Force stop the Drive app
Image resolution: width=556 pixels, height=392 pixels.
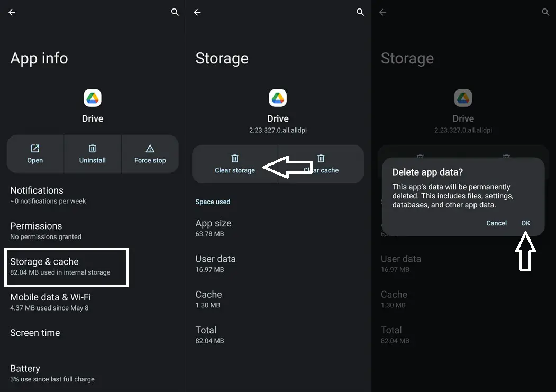pyautogui.click(x=150, y=154)
